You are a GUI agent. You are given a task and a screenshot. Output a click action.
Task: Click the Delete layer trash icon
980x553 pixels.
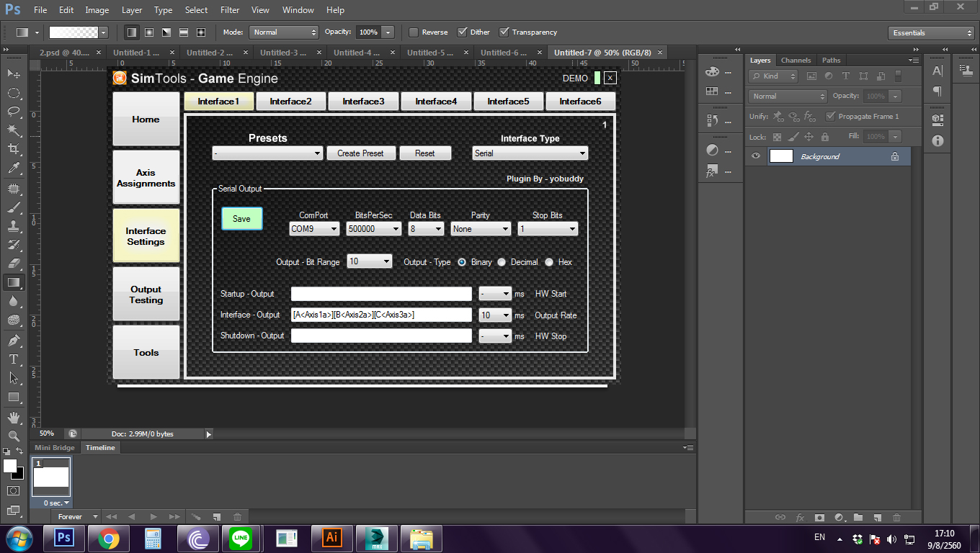pos(897,517)
